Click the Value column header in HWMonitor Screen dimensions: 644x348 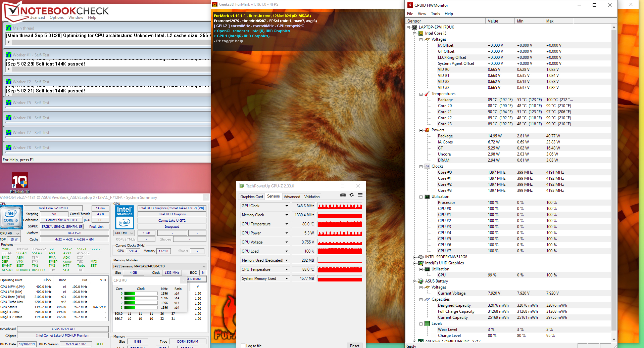(x=500, y=21)
